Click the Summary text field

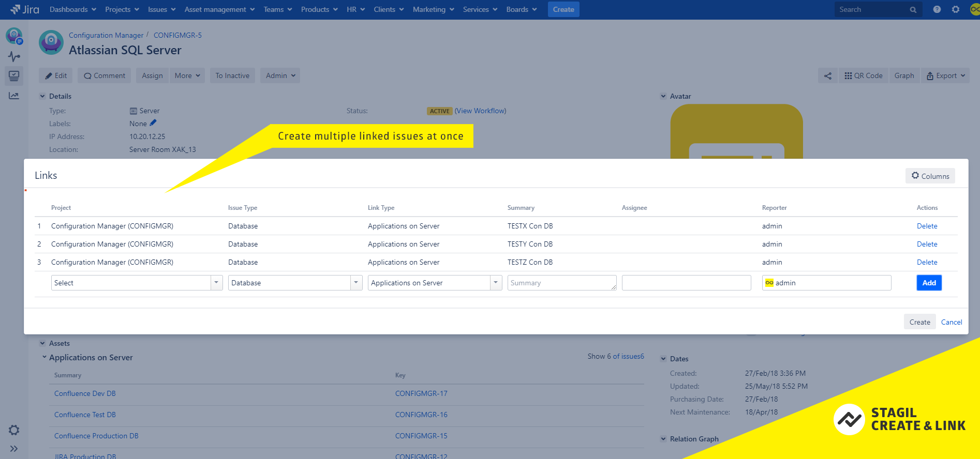pyautogui.click(x=562, y=283)
